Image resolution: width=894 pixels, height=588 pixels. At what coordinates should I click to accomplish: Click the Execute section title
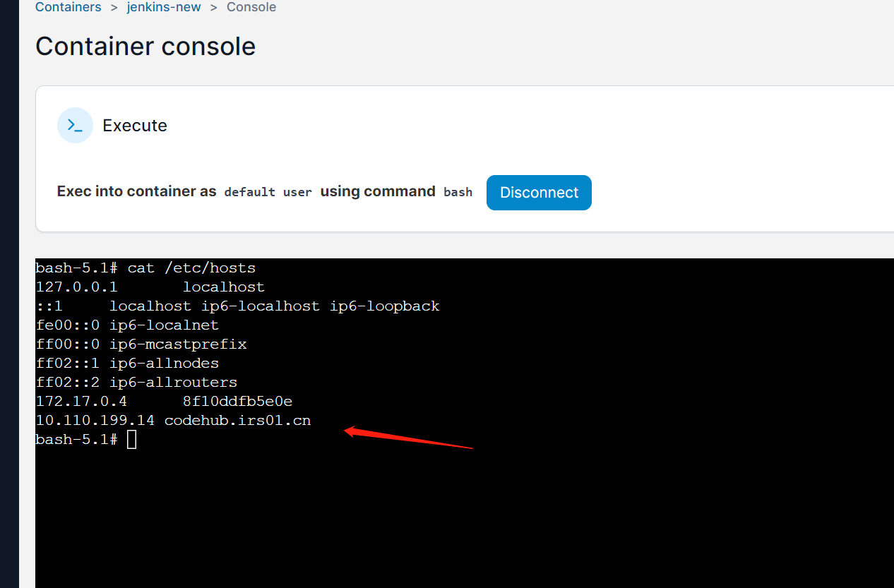135,126
